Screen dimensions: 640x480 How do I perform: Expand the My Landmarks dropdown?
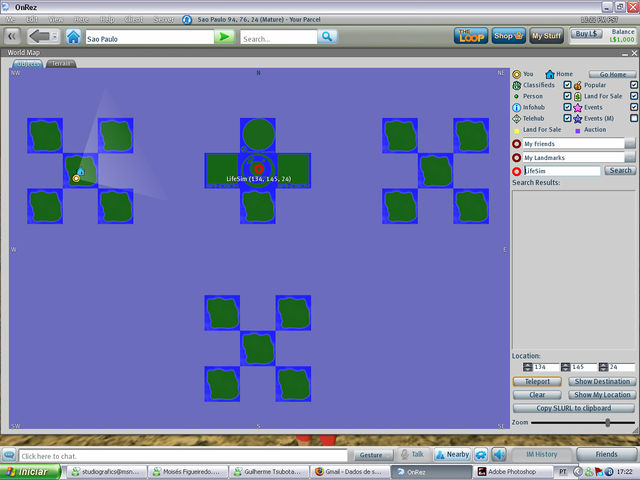(630, 158)
